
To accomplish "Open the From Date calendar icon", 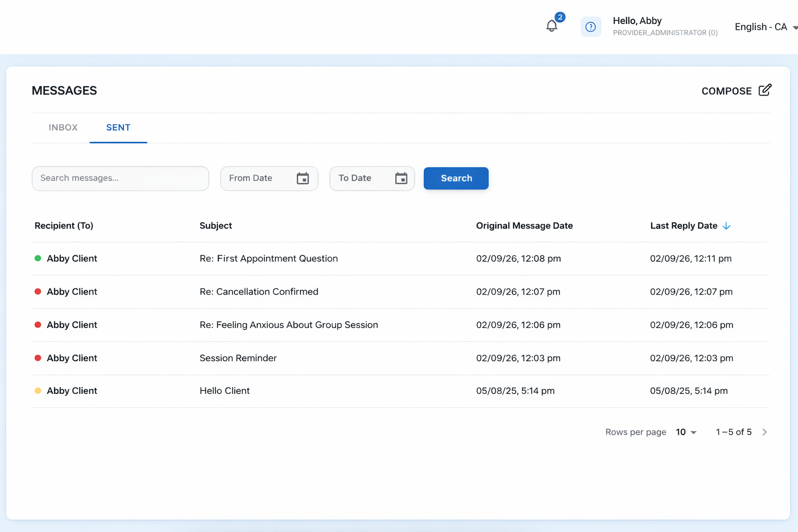I will pos(303,178).
